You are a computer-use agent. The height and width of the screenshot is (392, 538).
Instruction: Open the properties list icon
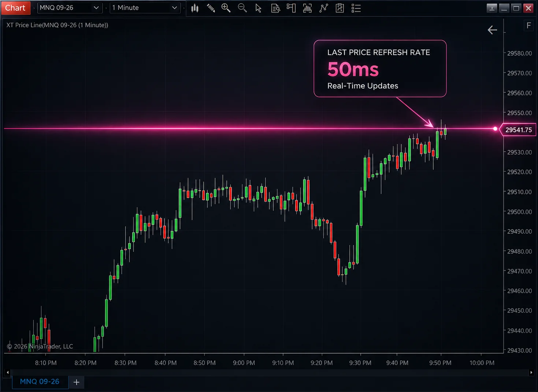pyautogui.click(x=356, y=8)
